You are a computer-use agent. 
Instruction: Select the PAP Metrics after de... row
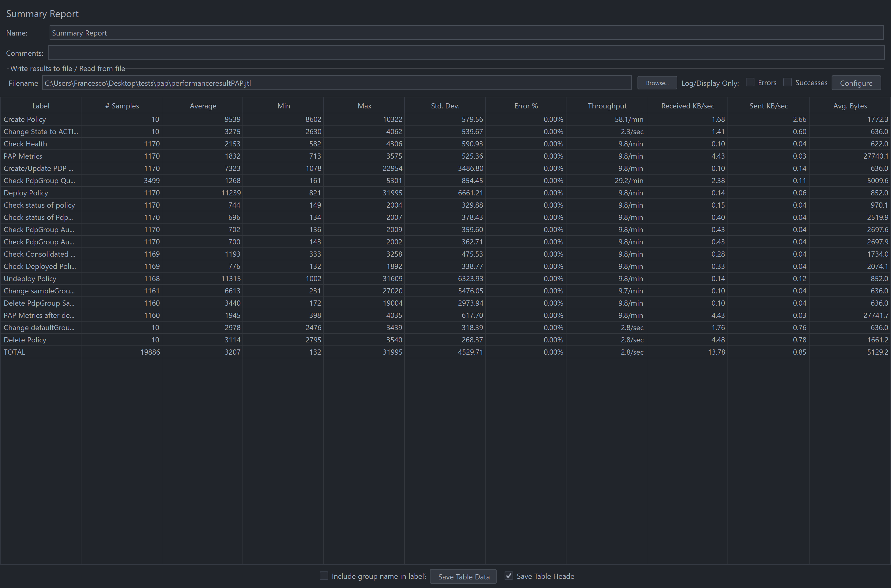(x=40, y=315)
